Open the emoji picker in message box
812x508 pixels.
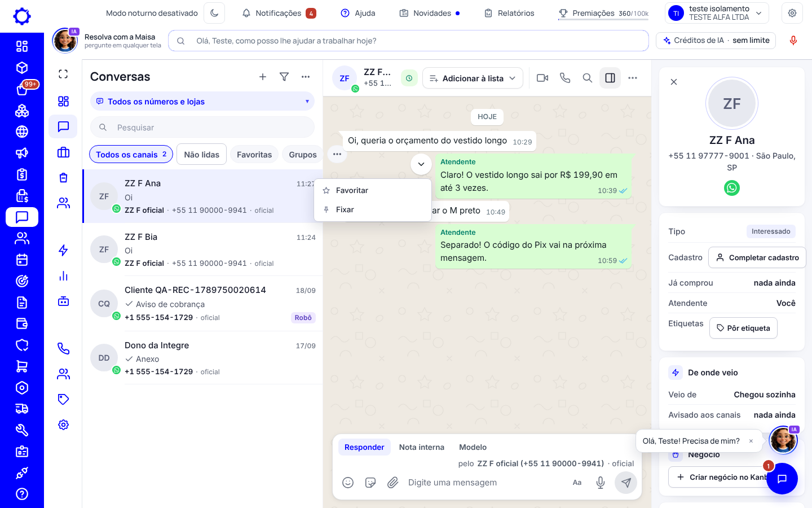[x=348, y=483]
